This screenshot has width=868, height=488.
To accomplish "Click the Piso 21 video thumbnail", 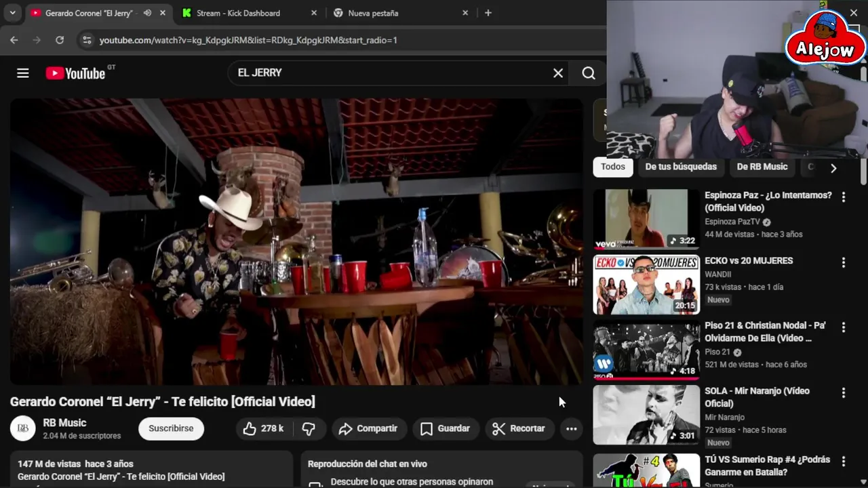I will [646, 350].
